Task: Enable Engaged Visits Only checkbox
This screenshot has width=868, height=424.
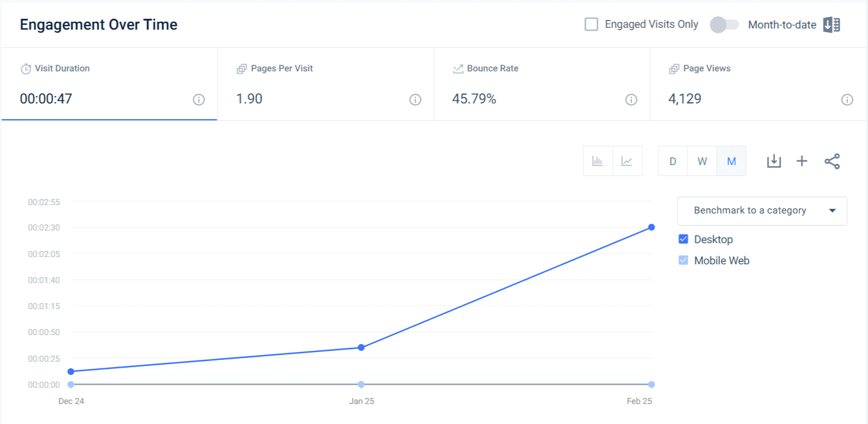Action: point(592,24)
